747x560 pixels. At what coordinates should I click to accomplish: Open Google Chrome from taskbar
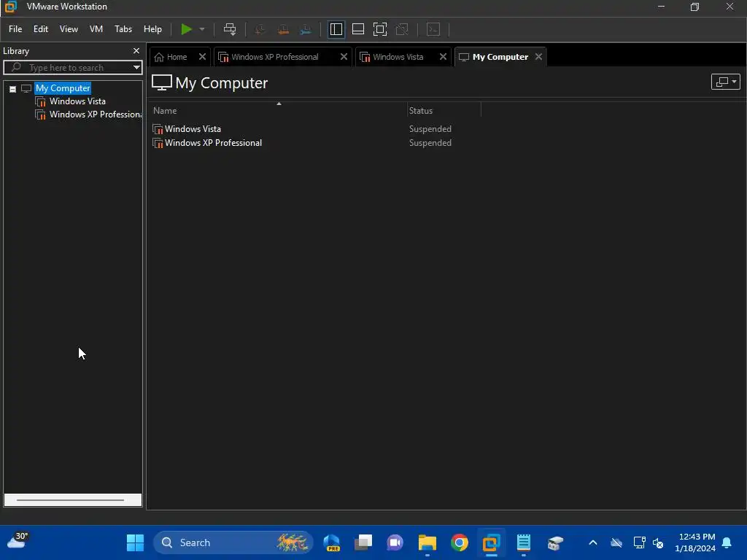(460, 542)
